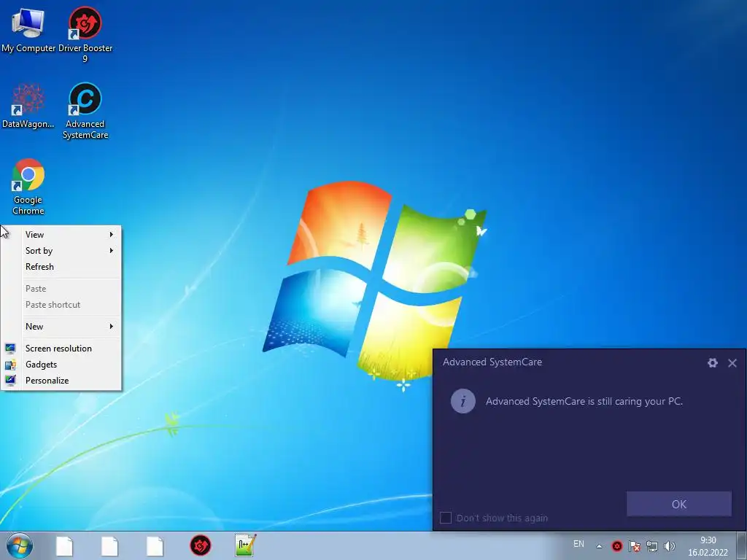Open the third blank document taskbar icon
Image resolution: width=747 pixels, height=560 pixels.
point(155,546)
